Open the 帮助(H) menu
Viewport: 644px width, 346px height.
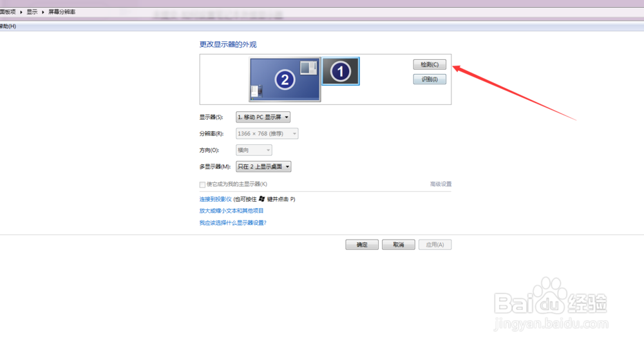[x=8, y=26]
